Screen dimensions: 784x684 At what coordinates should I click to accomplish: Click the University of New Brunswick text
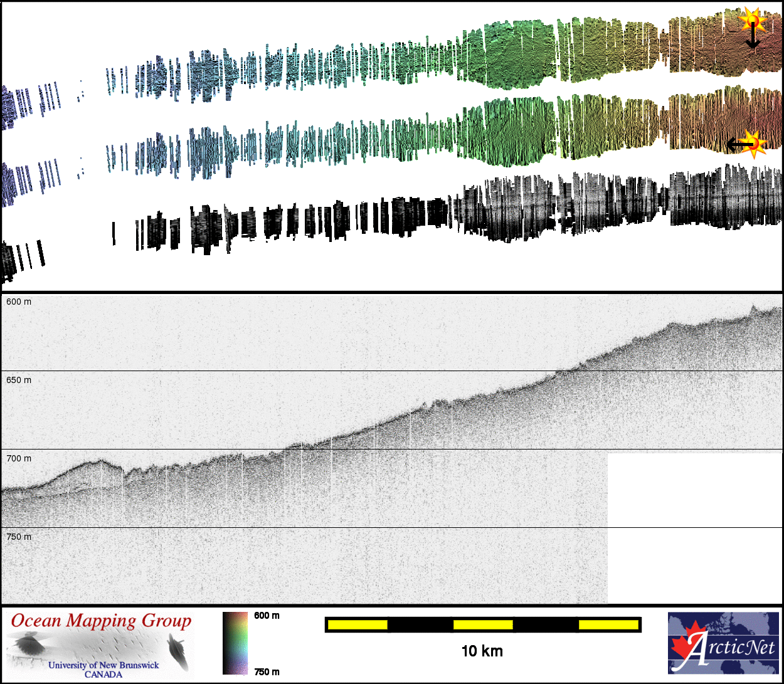point(103,665)
